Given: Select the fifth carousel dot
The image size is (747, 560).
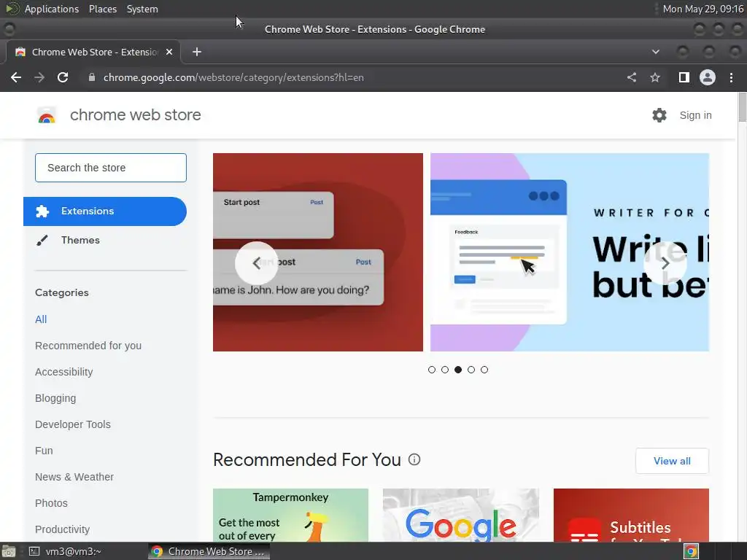Looking at the screenshot, I should click(x=484, y=370).
